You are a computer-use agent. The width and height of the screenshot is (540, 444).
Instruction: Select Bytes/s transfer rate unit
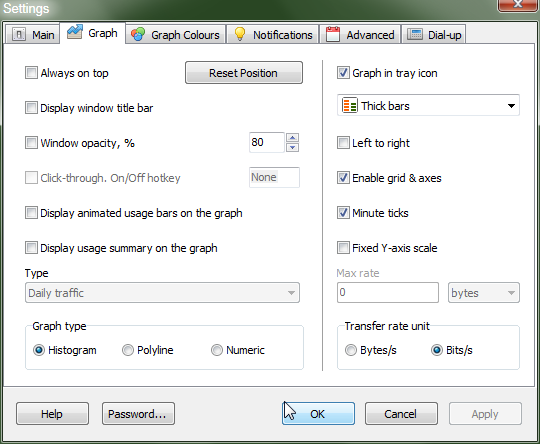click(x=351, y=350)
